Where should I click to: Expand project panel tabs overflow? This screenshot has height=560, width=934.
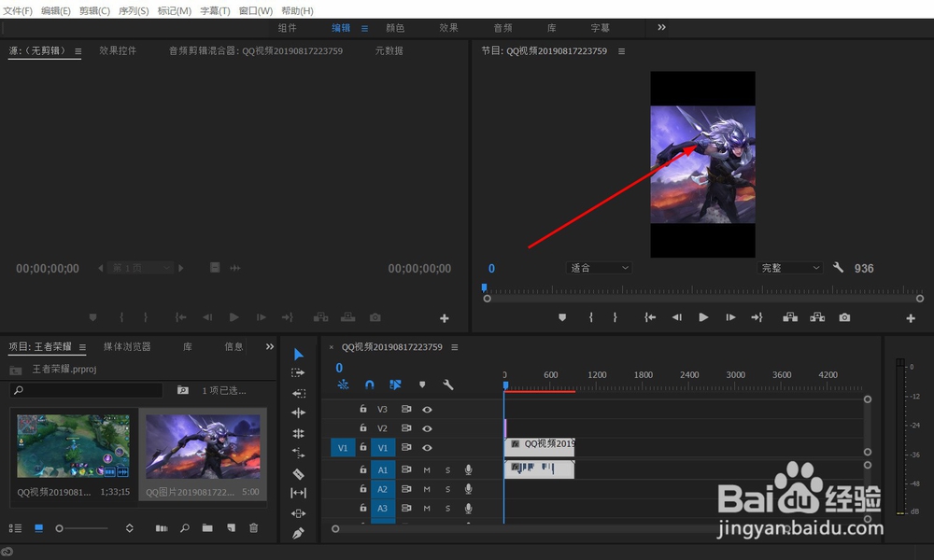pos(269,346)
